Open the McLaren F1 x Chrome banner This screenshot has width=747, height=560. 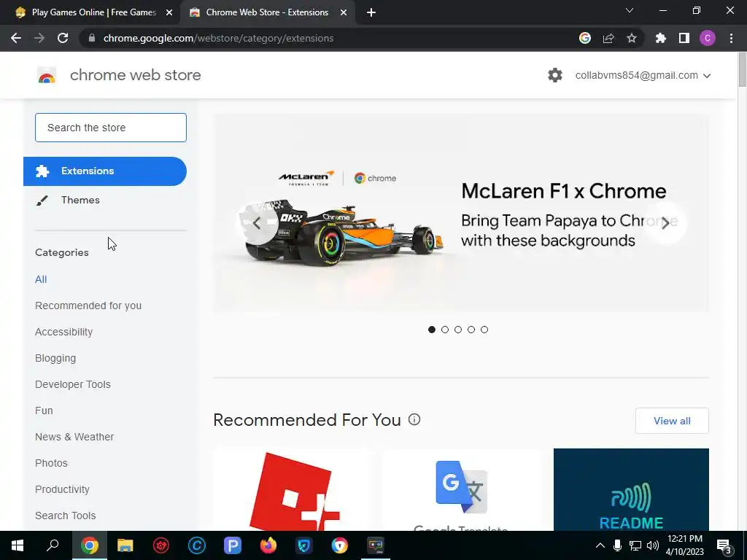(461, 213)
